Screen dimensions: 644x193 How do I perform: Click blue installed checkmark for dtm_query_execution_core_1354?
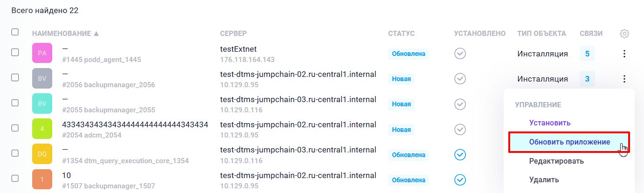[x=460, y=154]
